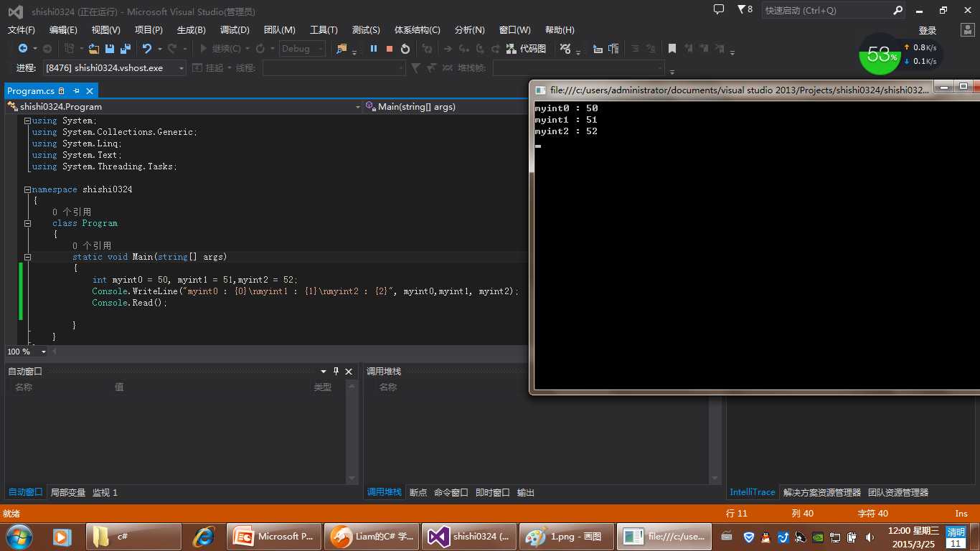Collapse the using directives block
980x551 pixels.
point(27,121)
